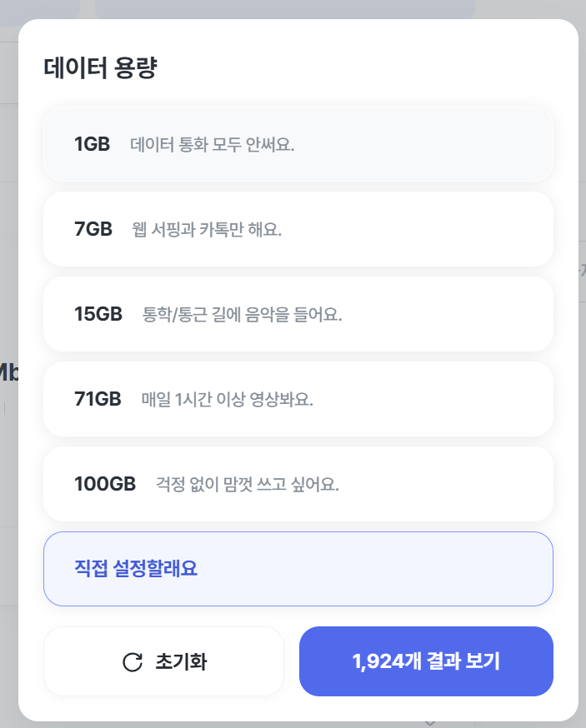Select the 1GB data option card
This screenshot has height=728, width=586.
coord(298,143)
